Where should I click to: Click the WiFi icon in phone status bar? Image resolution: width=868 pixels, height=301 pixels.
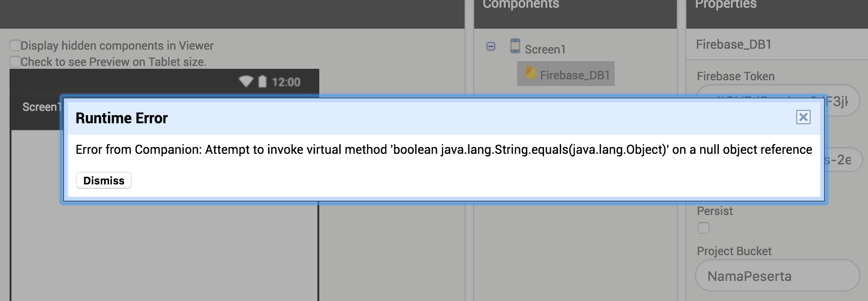tap(246, 81)
